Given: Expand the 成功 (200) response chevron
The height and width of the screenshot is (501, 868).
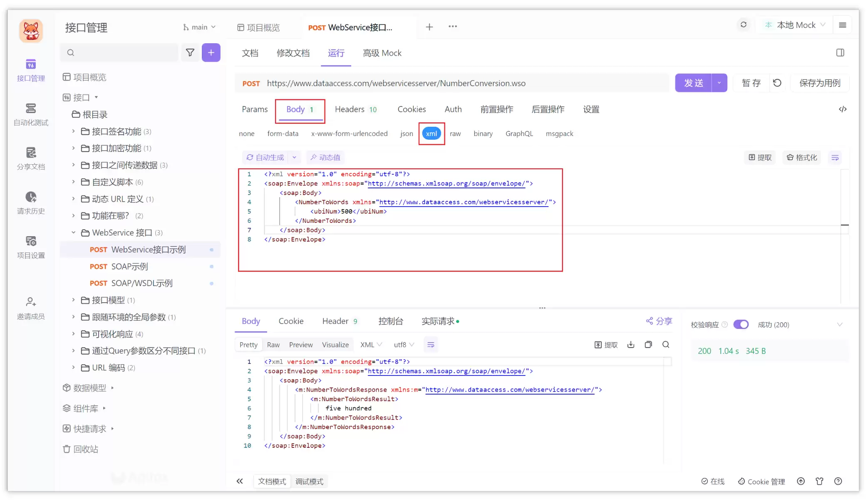Looking at the screenshot, I should [x=840, y=325].
